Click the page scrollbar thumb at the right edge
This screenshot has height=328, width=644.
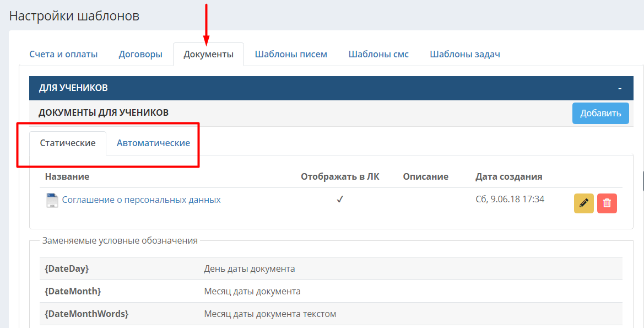643,181
